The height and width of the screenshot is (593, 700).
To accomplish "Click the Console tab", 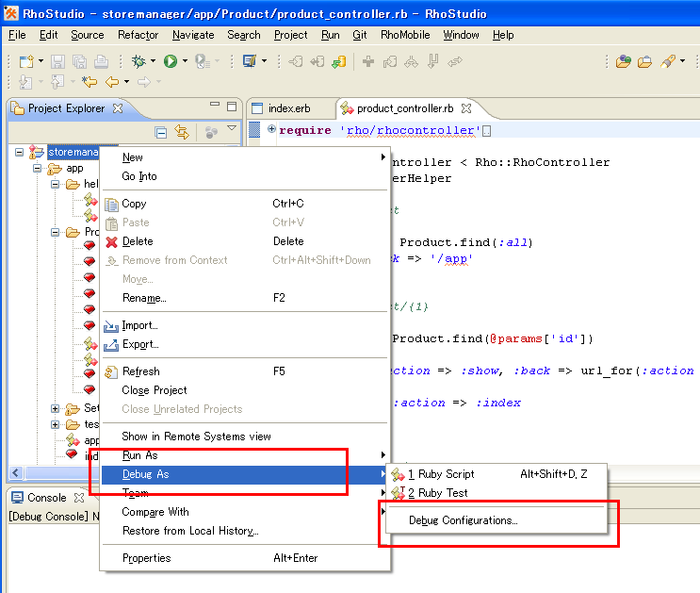I will 46,498.
